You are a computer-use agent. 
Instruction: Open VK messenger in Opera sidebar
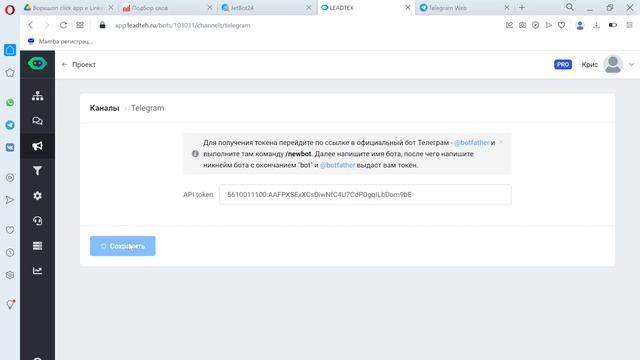point(10,147)
